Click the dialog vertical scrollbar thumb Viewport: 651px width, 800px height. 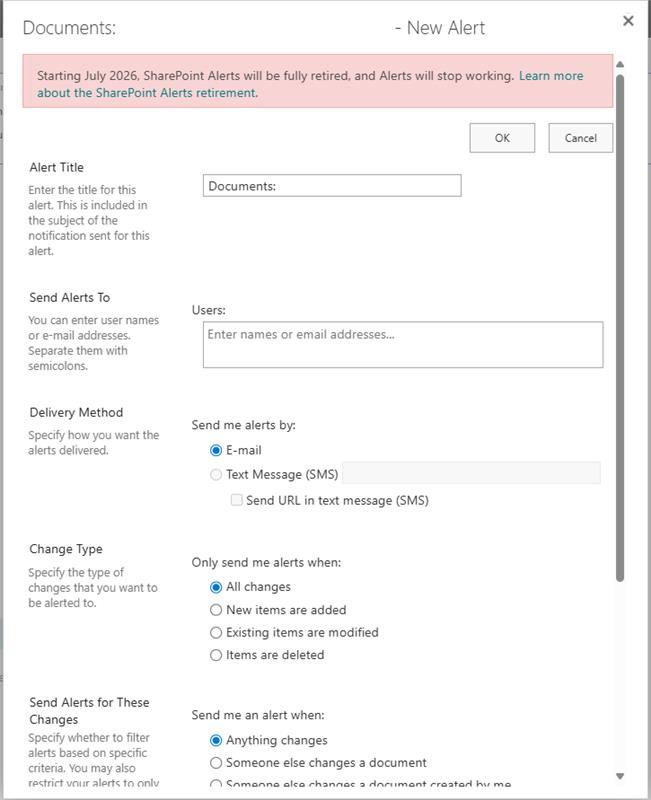tap(620, 328)
